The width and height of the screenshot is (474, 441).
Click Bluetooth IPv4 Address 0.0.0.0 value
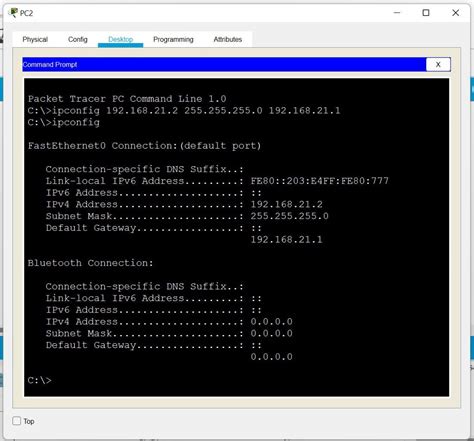(x=271, y=322)
